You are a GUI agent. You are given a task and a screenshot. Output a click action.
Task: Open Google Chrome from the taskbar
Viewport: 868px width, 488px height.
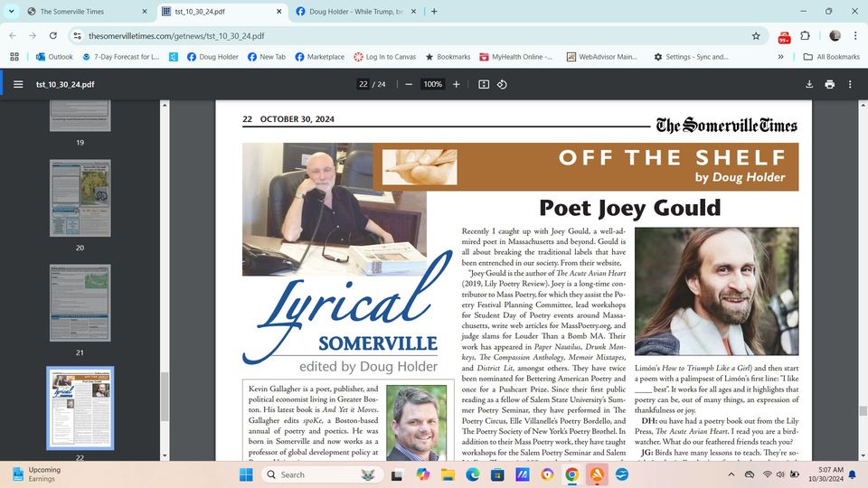click(x=571, y=474)
